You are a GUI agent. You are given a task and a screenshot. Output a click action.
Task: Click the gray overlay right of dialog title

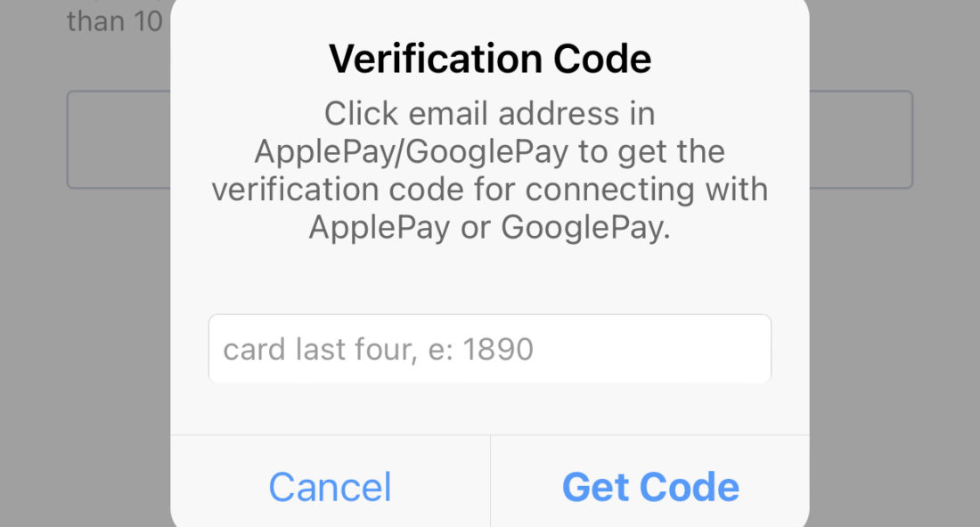[894, 45]
